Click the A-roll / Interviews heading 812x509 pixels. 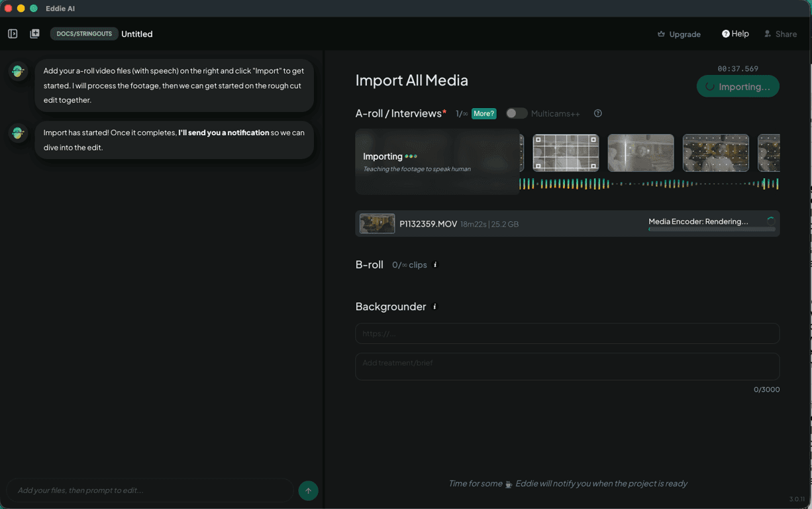click(401, 113)
